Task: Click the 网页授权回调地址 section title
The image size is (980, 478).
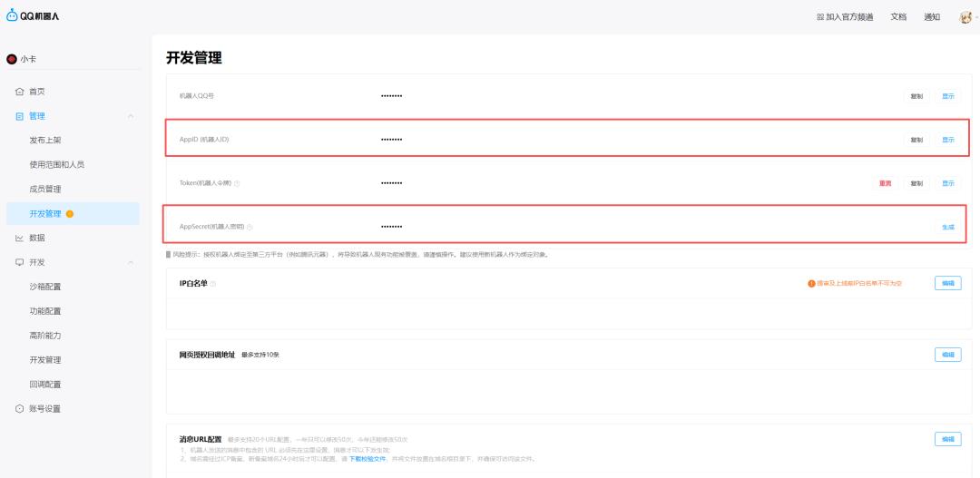Action: [x=207, y=355]
